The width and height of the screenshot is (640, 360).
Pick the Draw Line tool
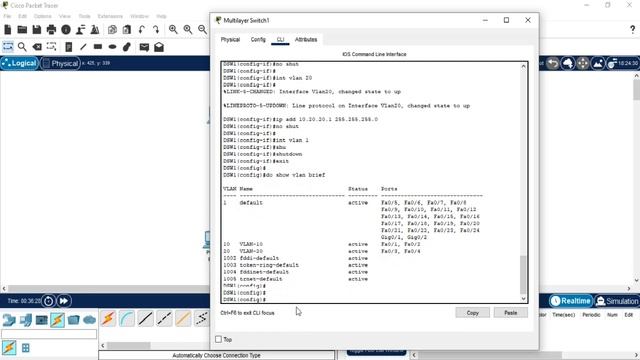(x=83, y=47)
